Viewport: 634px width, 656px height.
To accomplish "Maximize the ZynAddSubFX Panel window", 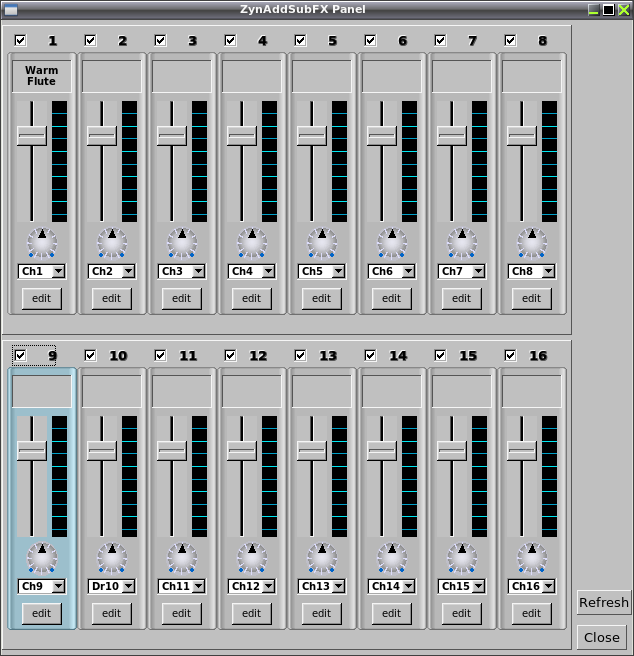I will pos(608,9).
